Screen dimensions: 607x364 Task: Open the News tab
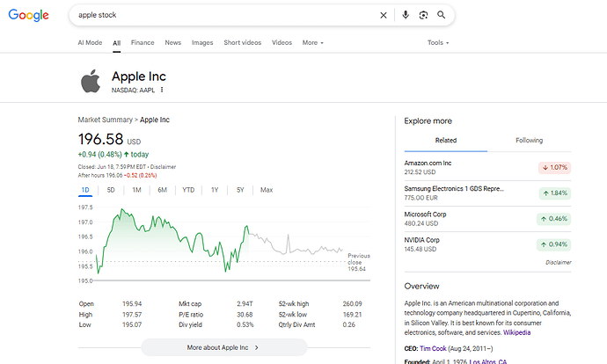[x=172, y=42]
